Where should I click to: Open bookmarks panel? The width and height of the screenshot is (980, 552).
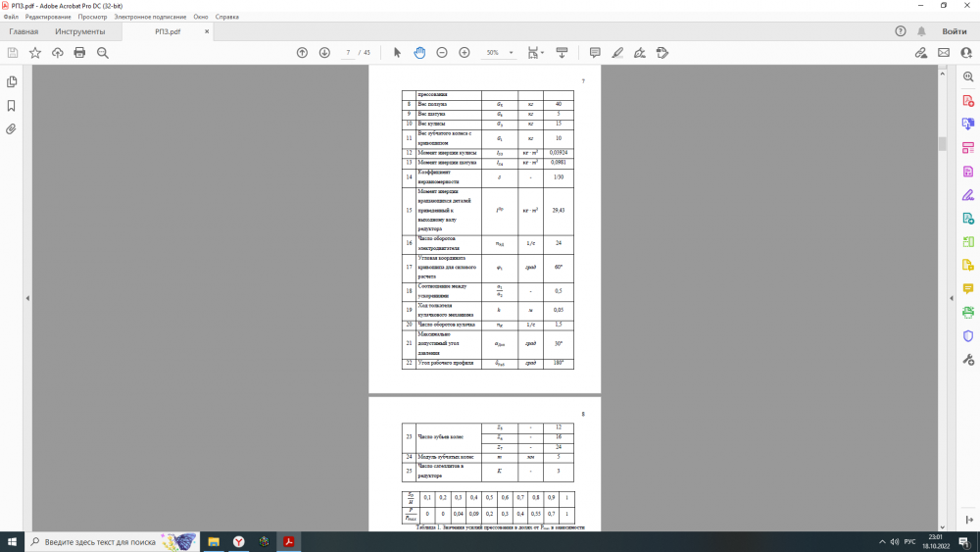click(11, 106)
